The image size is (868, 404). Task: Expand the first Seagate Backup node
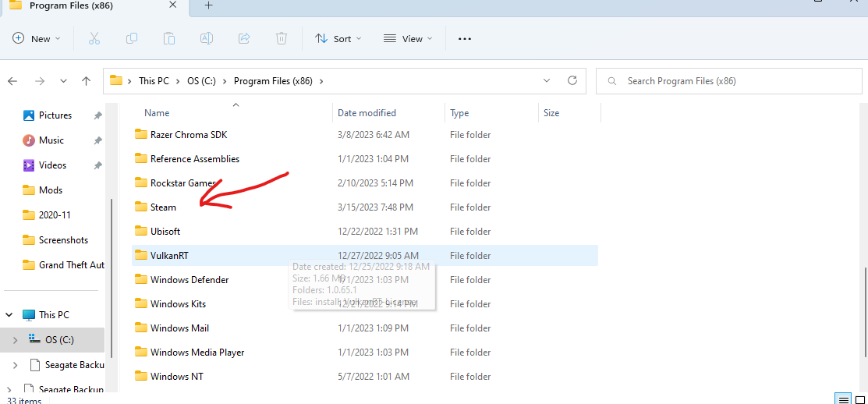tap(15, 365)
